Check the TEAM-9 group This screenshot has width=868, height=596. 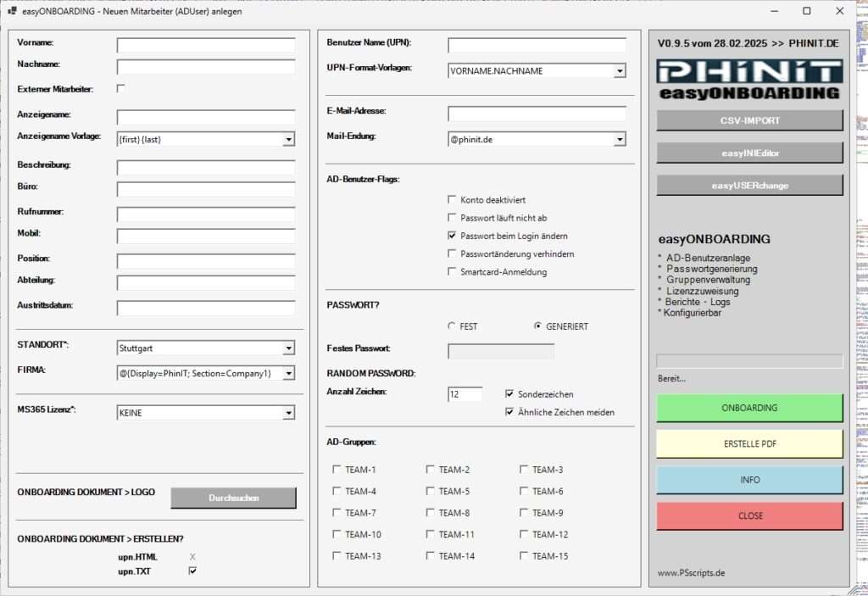click(x=524, y=513)
